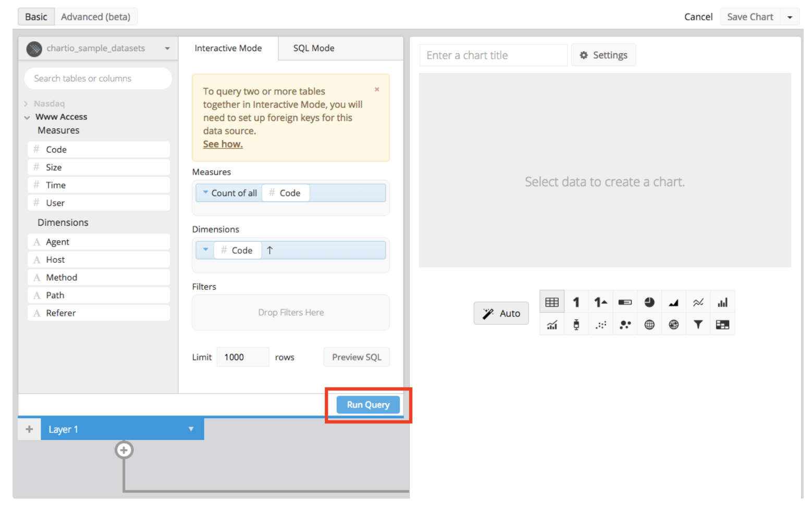Select the table chart type icon
Screen dimensions: 812x512
(x=551, y=302)
